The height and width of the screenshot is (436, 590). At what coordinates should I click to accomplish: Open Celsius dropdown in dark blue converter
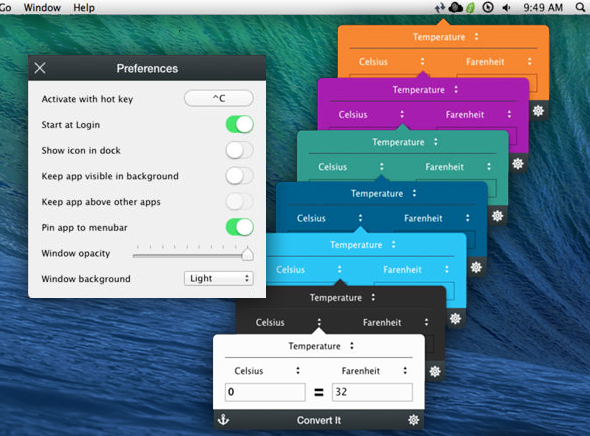click(330, 218)
